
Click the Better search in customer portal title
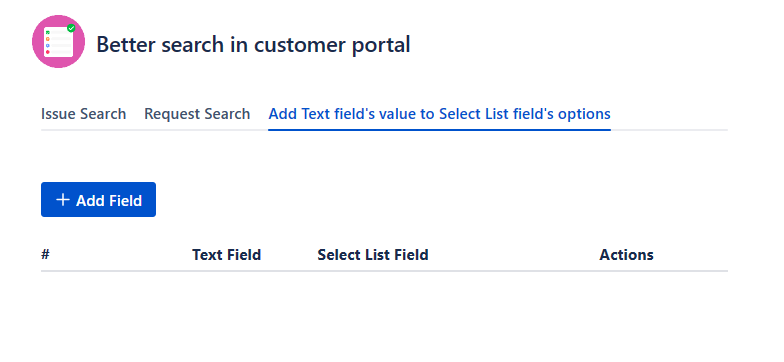253,44
